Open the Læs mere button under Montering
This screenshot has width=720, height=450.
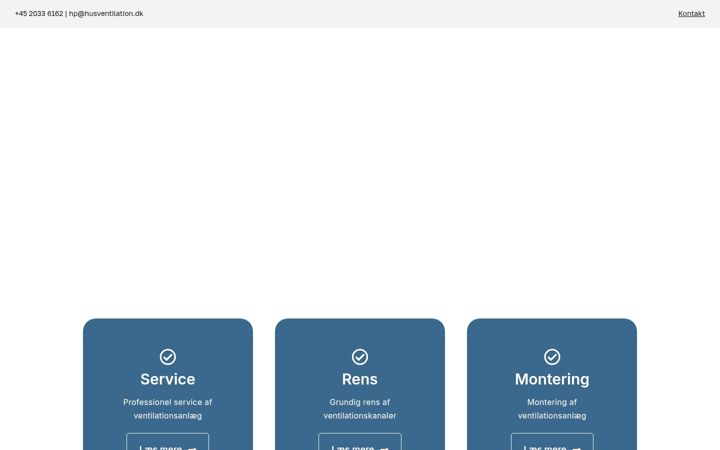tap(552, 442)
